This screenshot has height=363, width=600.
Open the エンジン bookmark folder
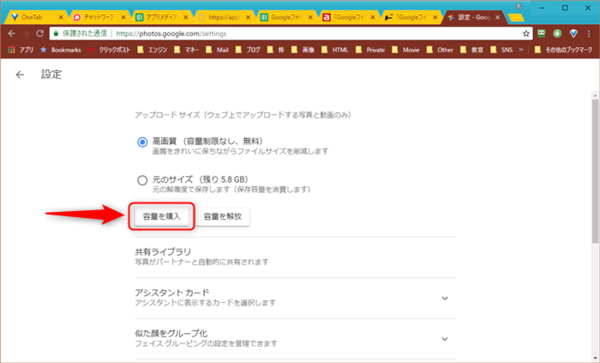point(152,50)
